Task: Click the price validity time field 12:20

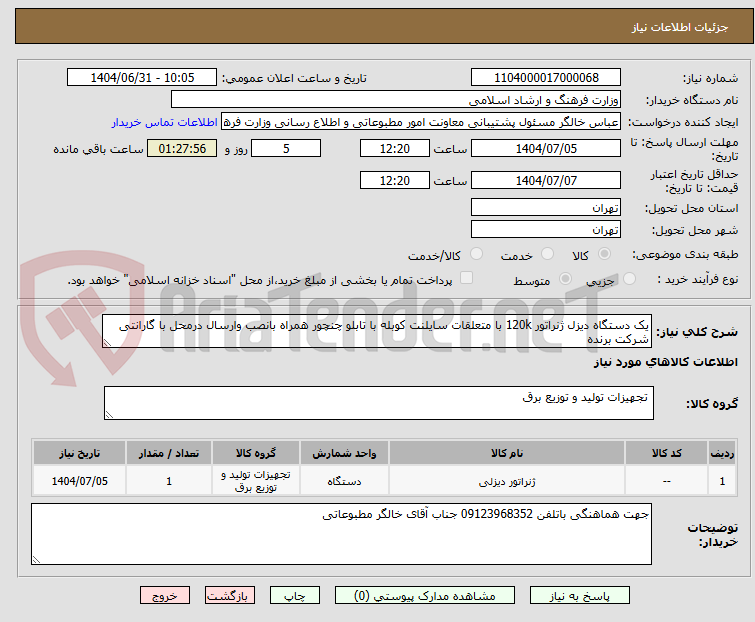Action: 394,180
